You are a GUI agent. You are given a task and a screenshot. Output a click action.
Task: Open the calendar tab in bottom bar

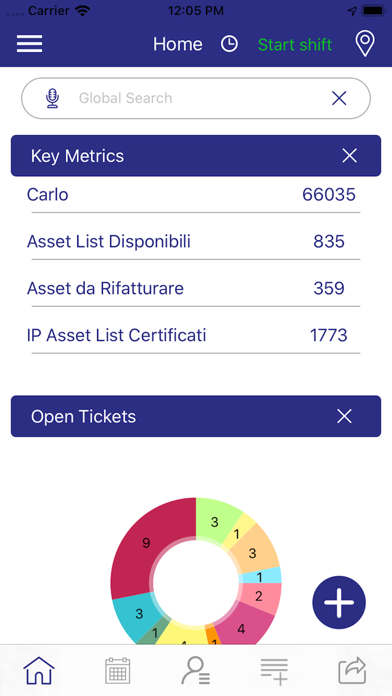[x=118, y=670]
